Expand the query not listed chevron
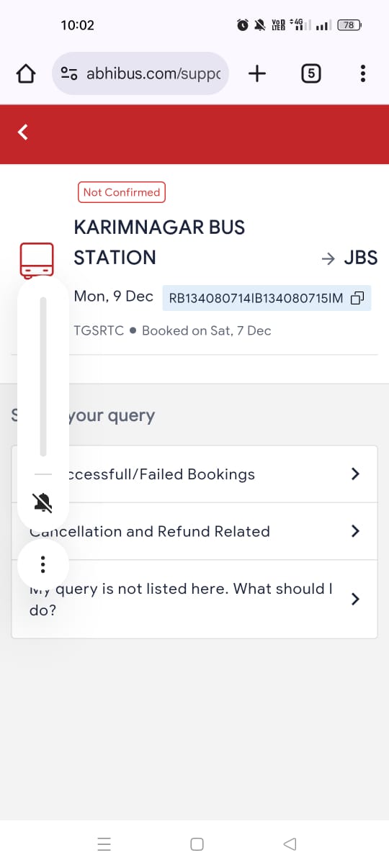Screen dimensions: 389x868 coord(354,599)
